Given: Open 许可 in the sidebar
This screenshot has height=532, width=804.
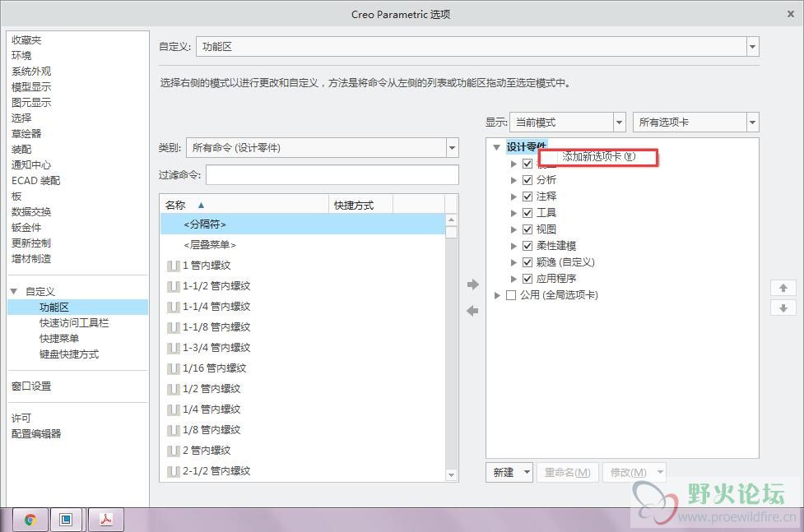Looking at the screenshot, I should 21,418.
